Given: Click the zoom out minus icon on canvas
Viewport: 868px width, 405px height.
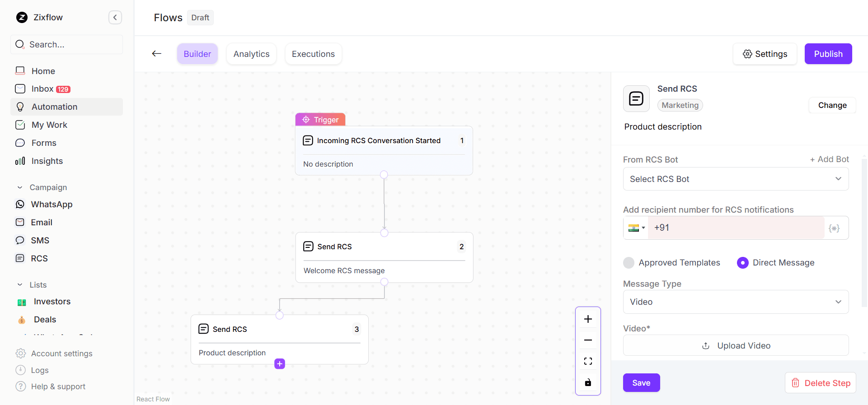Looking at the screenshot, I should pos(588,340).
